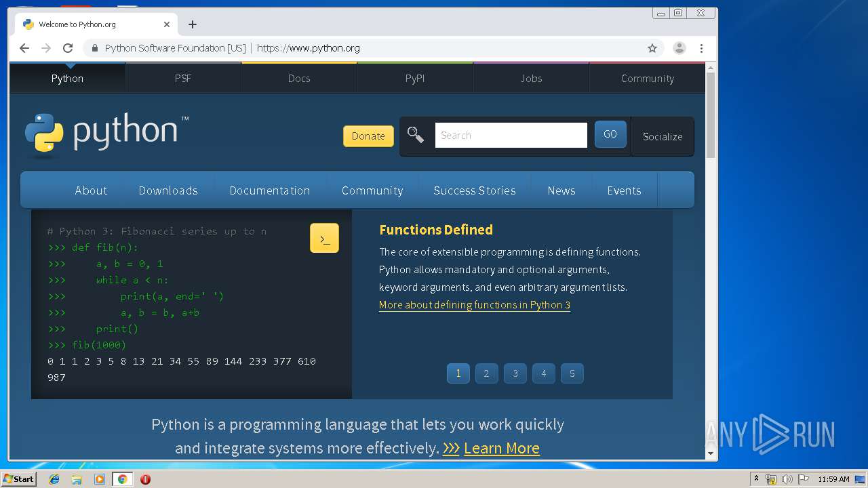Screen dimensions: 868x488
Task: Click the yellow Donate button
Action: 368,136
